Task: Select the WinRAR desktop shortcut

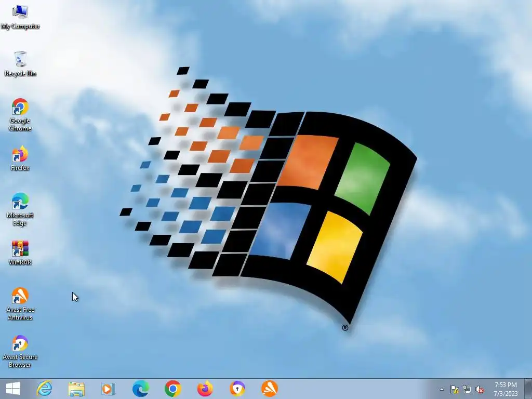Action: (20, 253)
